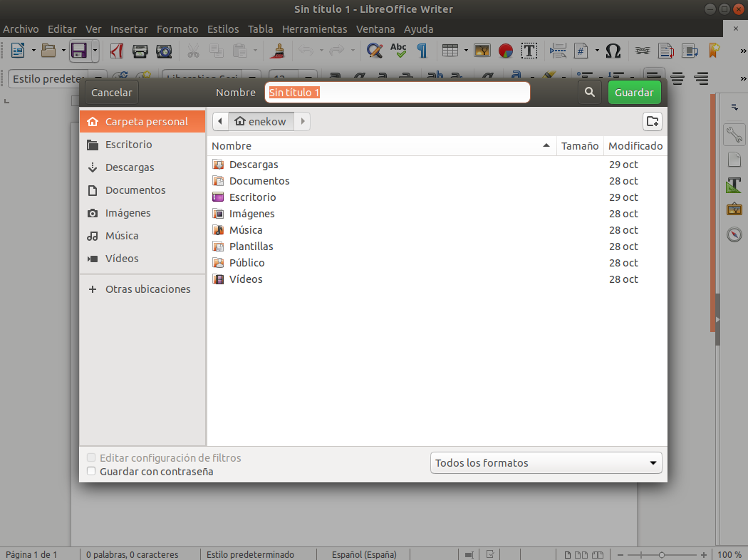Open the Navigator compass icon in sidebar
This screenshot has height=560, width=748.
pos(734,234)
